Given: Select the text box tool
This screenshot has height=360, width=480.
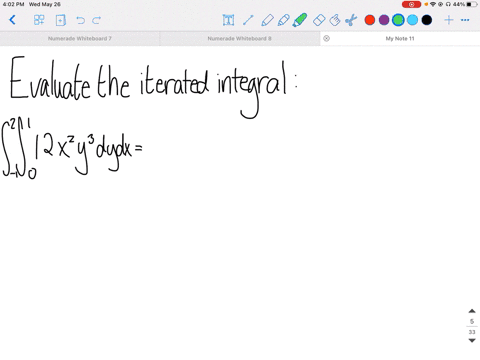Looking at the screenshot, I should point(228,20).
